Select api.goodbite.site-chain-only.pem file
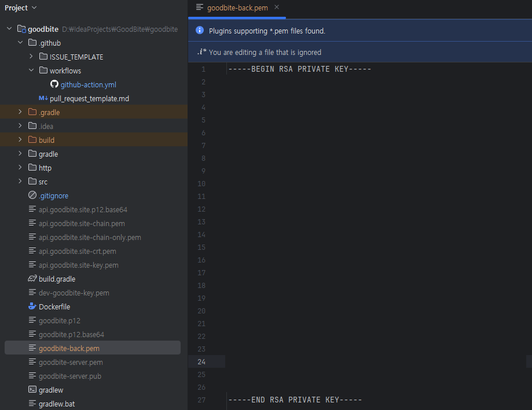Screen dimensions: 532x410 coord(90,238)
